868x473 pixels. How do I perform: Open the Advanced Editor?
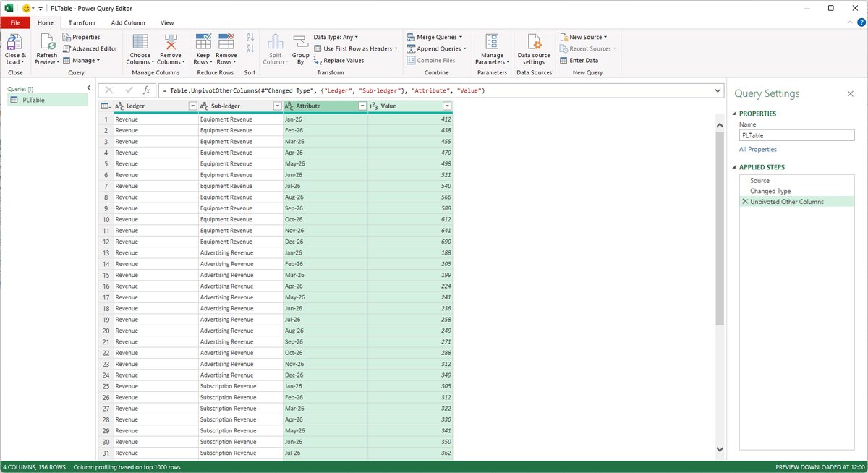coord(90,48)
